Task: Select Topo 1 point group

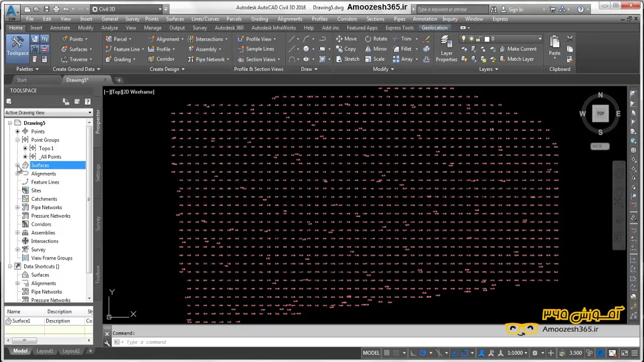Action: [46, 148]
